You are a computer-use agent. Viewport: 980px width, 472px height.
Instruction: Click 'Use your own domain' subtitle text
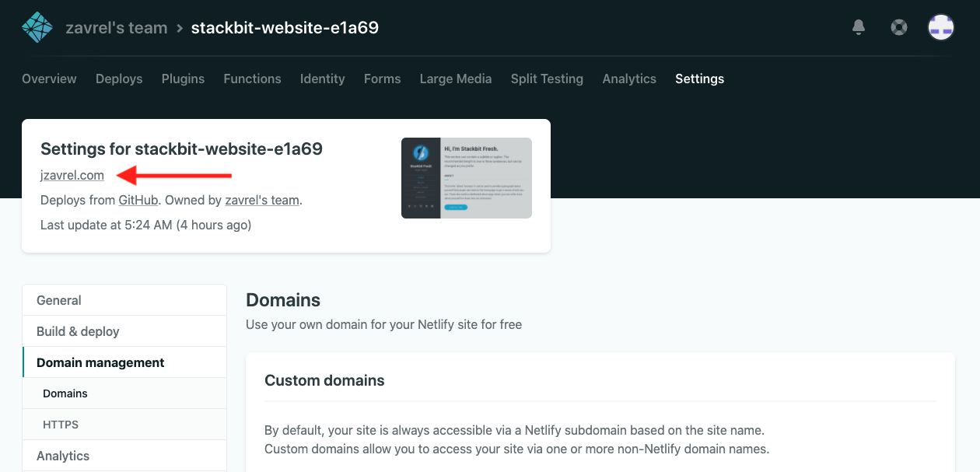383,324
